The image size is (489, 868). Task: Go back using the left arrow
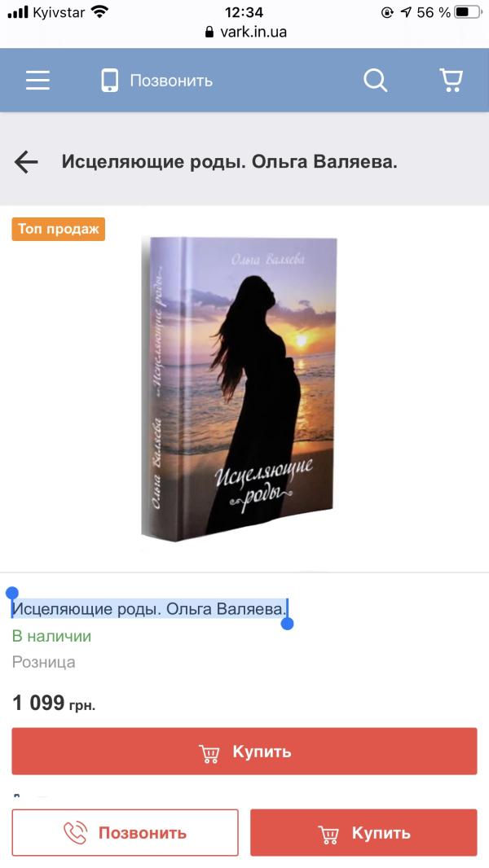pos(26,162)
